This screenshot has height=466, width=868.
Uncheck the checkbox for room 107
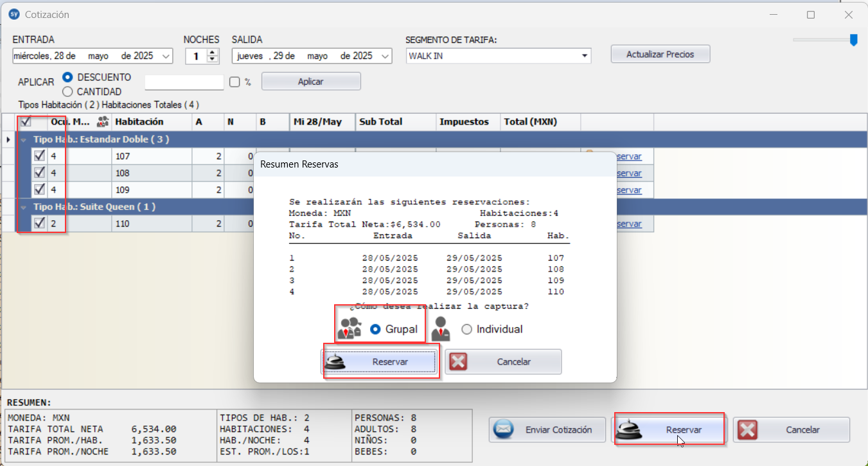[39, 156]
